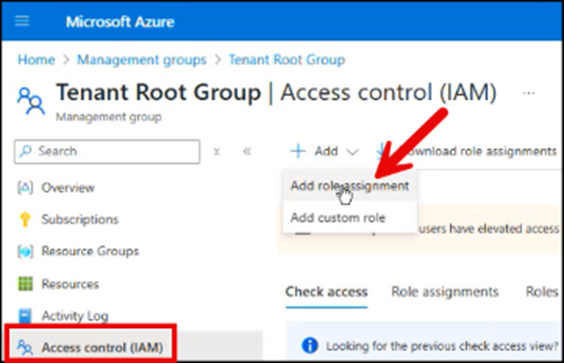Click the Overview icon in sidebar
Viewport: 564px width, 363px height.
coord(25,187)
